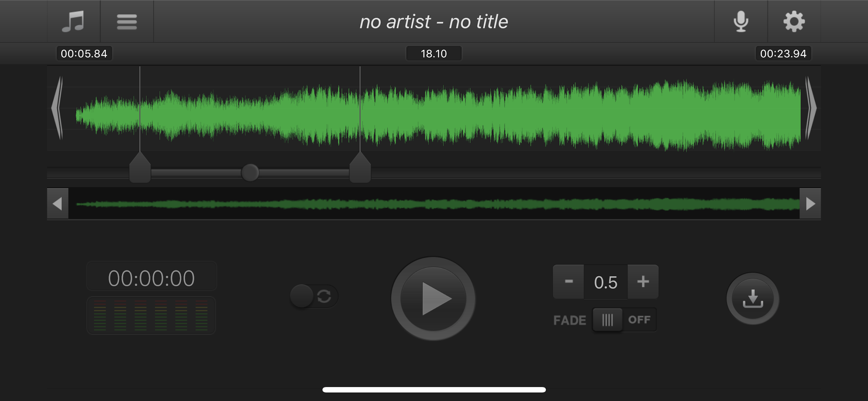868x401 pixels.
Task: Select the start trim marker handle
Action: pos(140,168)
